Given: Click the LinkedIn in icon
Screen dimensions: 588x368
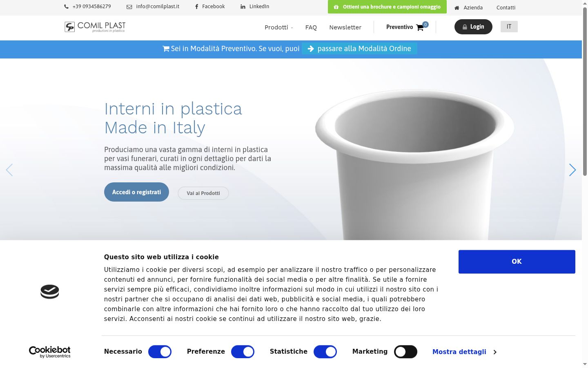Looking at the screenshot, I should tap(243, 7).
